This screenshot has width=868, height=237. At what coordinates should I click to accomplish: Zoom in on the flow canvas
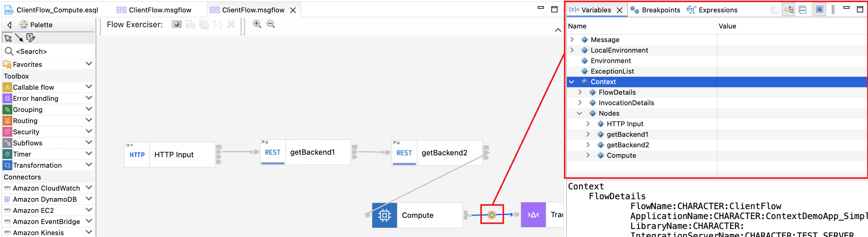pos(257,24)
